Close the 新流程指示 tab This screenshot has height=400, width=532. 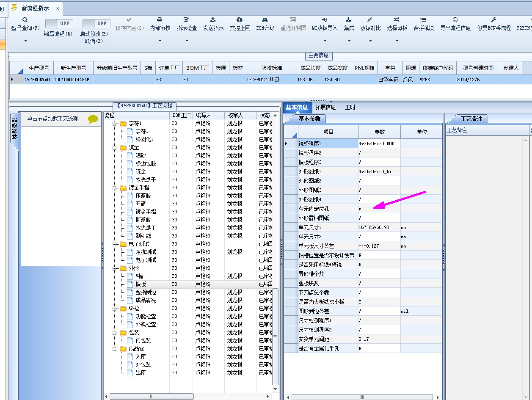point(57,8)
